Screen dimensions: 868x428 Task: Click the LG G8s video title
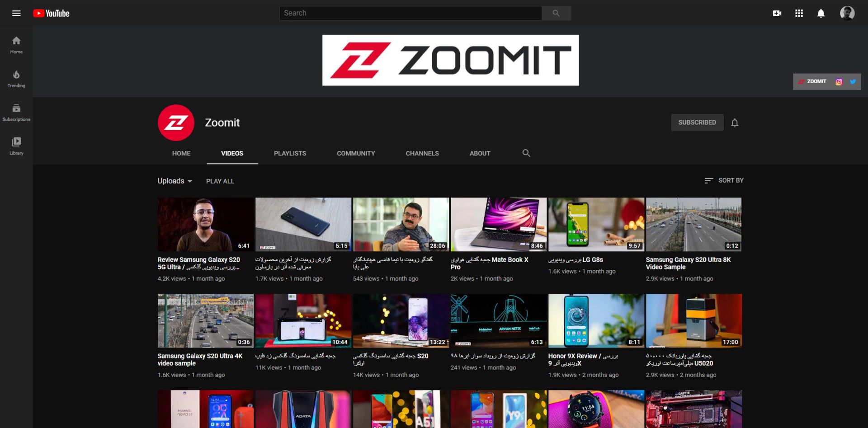576,260
